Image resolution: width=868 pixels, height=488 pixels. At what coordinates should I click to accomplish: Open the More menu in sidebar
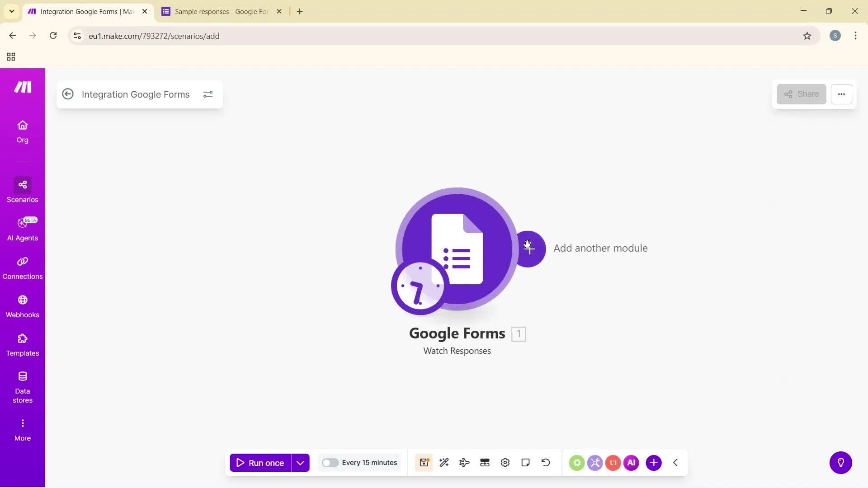coord(23,428)
